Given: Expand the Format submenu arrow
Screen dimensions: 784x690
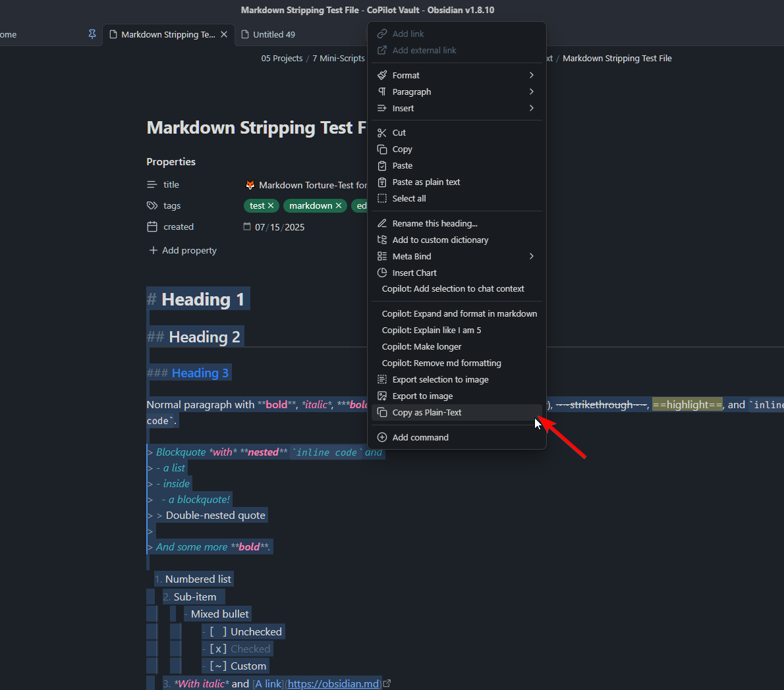Looking at the screenshot, I should coord(532,76).
